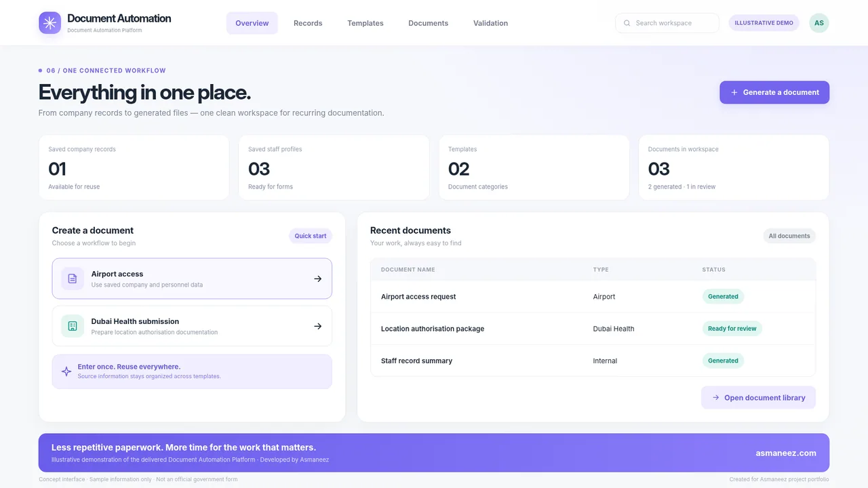The width and height of the screenshot is (868, 488).
Task: Click the Document Name column header
Action: pos(408,270)
